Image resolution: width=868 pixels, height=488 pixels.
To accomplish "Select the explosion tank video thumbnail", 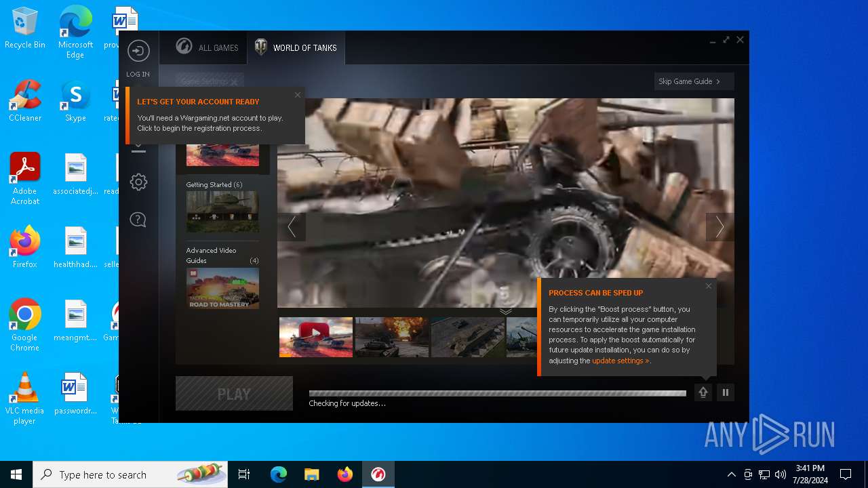I will (x=392, y=337).
